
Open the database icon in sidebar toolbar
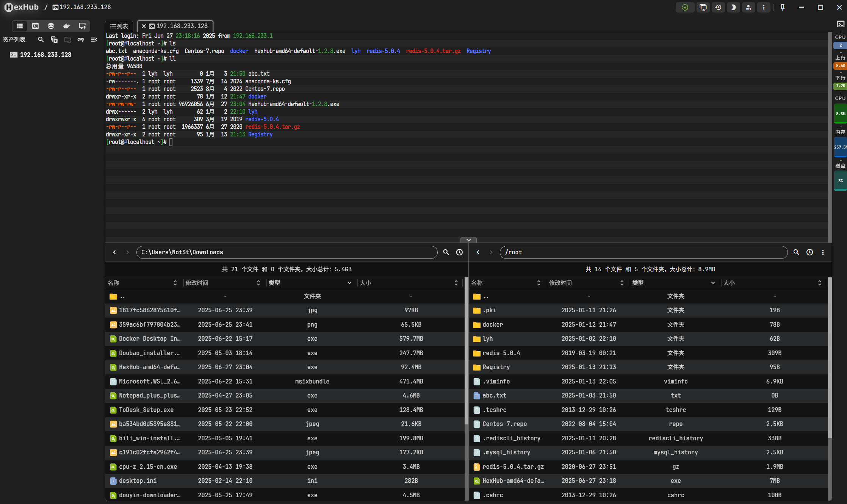coord(51,26)
